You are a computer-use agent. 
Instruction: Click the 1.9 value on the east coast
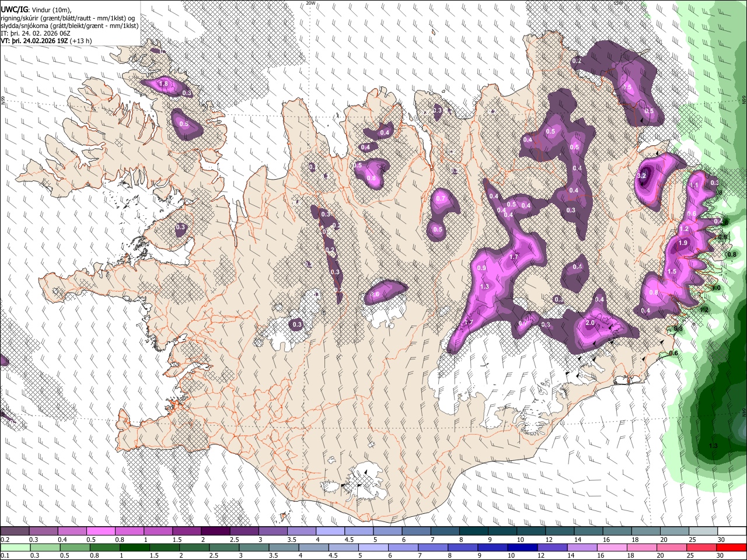click(x=683, y=243)
